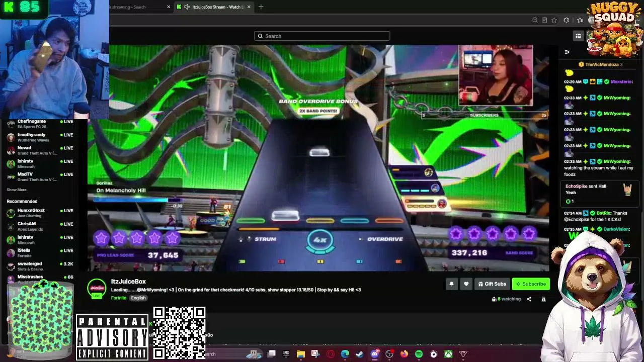Viewport: 644px width, 362px height.
Task: Open a new browser tab
Action: pyautogui.click(x=261, y=7)
